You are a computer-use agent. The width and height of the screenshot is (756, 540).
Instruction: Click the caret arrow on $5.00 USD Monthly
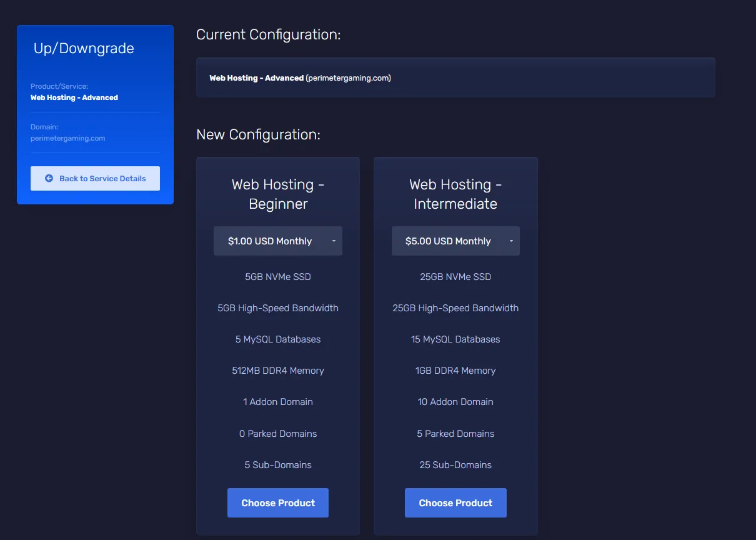click(x=511, y=241)
